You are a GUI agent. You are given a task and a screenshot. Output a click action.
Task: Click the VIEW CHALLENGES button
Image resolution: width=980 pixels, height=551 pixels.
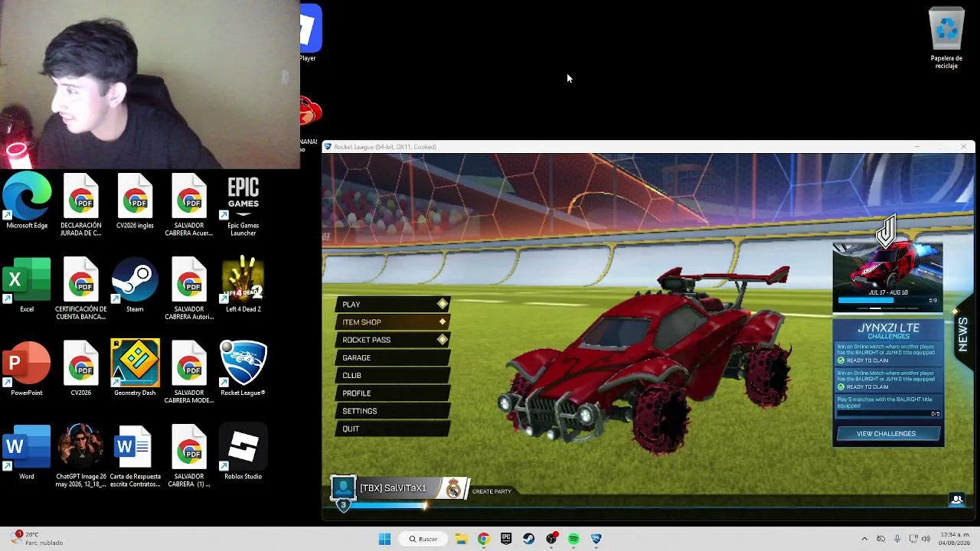pos(887,434)
